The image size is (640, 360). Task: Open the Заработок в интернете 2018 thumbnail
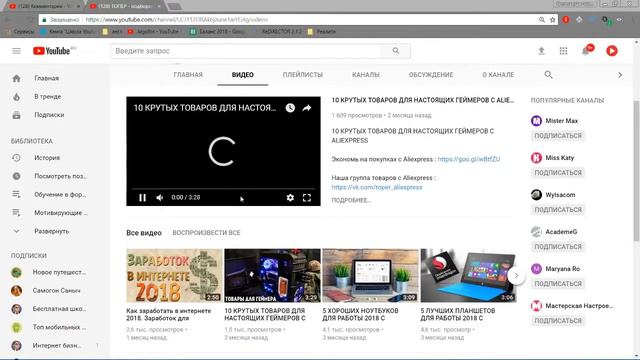174,276
